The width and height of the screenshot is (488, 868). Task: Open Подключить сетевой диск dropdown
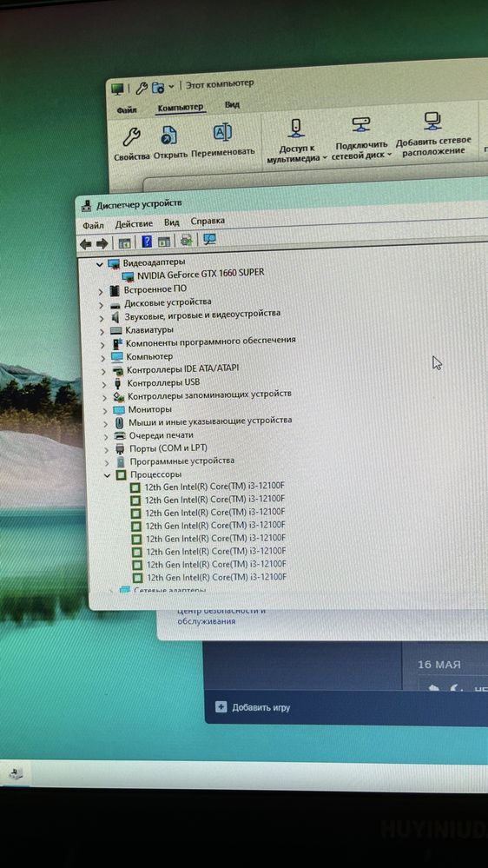[x=361, y=149]
